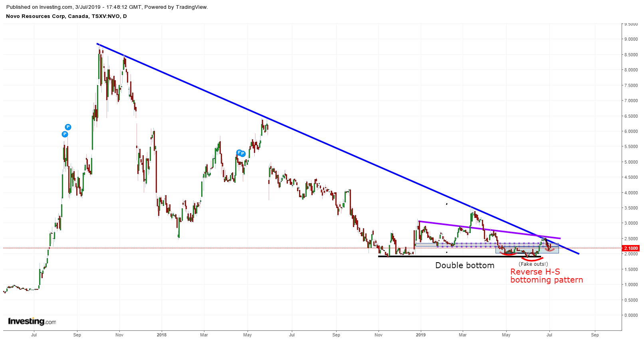Image resolution: width=644 pixels, height=340 pixels.
Task: Click the 3.0000 price axis label
Action: [x=631, y=223]
